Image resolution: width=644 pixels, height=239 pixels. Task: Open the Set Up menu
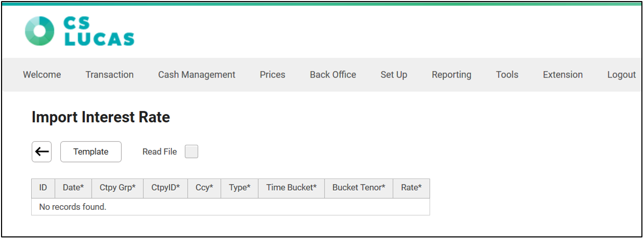tap(394, 74)
